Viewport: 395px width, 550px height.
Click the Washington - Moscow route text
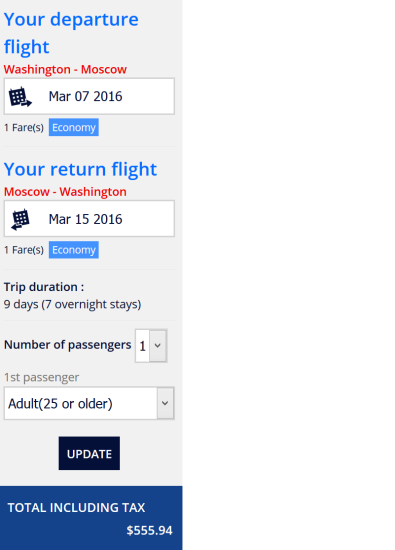(65, 69)
